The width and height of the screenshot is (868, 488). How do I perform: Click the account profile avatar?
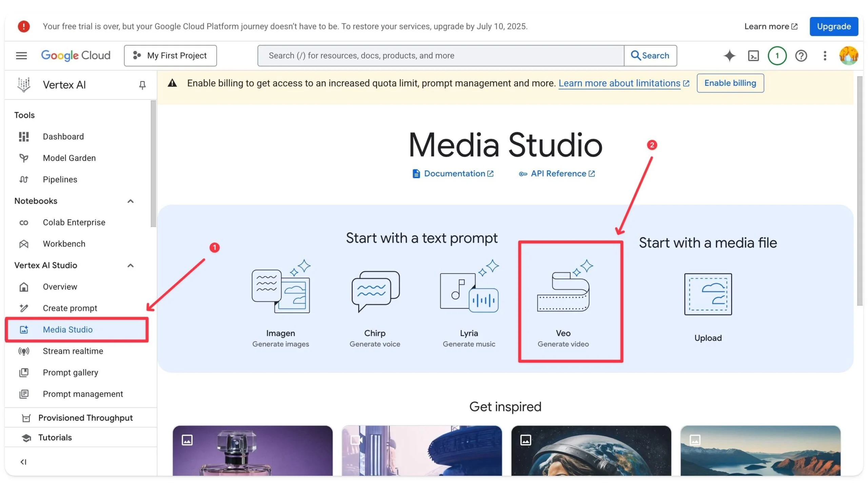[848, 56]
